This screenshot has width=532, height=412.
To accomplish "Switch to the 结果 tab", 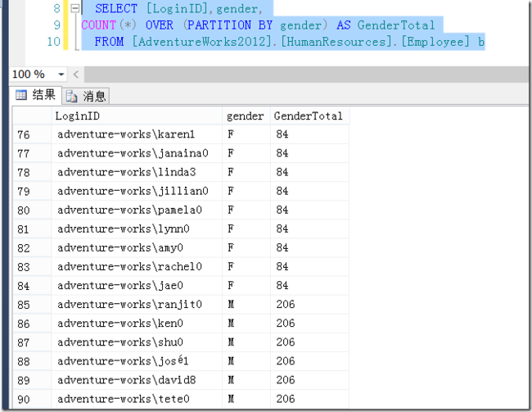I will point(36,95).
